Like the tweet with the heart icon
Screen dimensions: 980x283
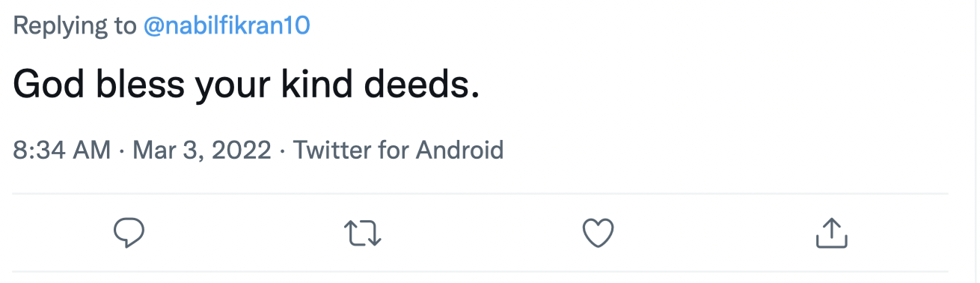598,234
